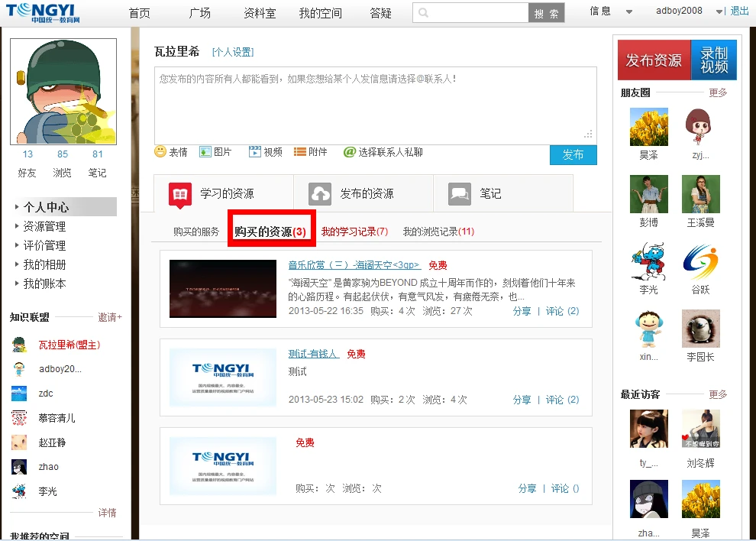Click 分享 for 音乐欣赏 resource

click(x=522, y=311)
